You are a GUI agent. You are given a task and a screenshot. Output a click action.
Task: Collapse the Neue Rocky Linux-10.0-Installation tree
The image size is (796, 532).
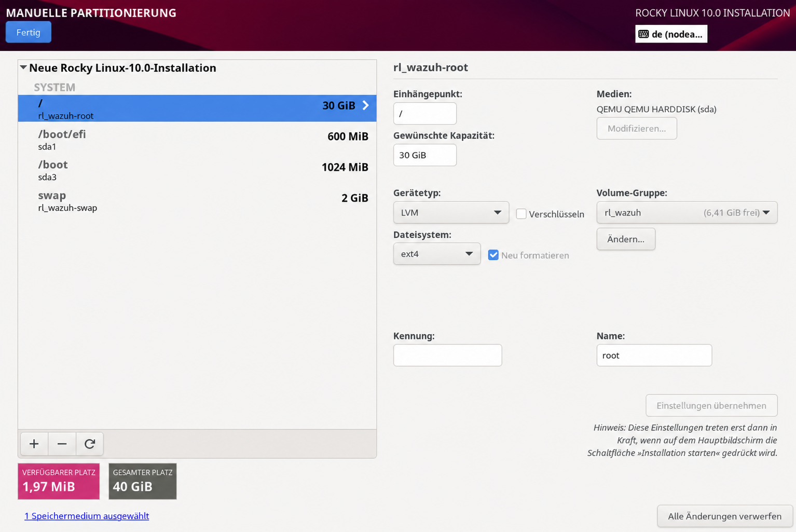point(23,67)
